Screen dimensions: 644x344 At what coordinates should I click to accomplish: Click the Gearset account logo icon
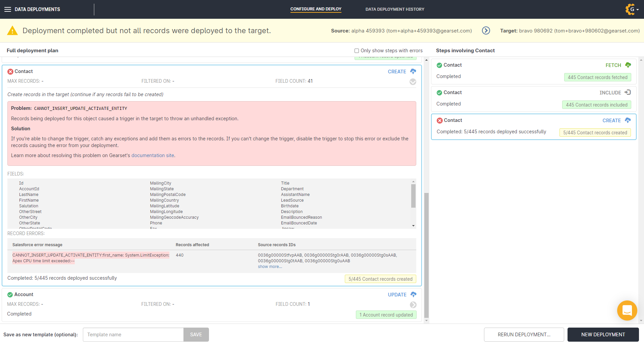[x=630, y=9]
